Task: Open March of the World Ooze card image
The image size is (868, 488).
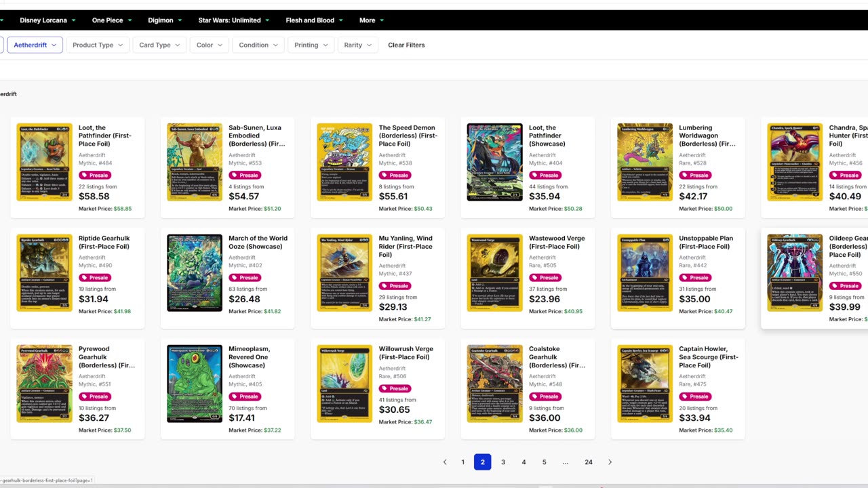Action: pos(195,272)
